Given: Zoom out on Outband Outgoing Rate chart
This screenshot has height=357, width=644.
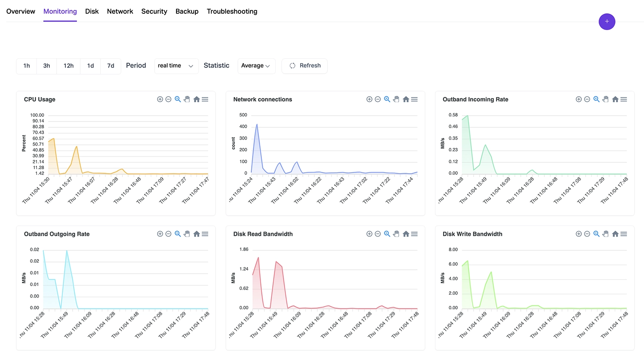Looking at the screenshot, I should point(168,234).
